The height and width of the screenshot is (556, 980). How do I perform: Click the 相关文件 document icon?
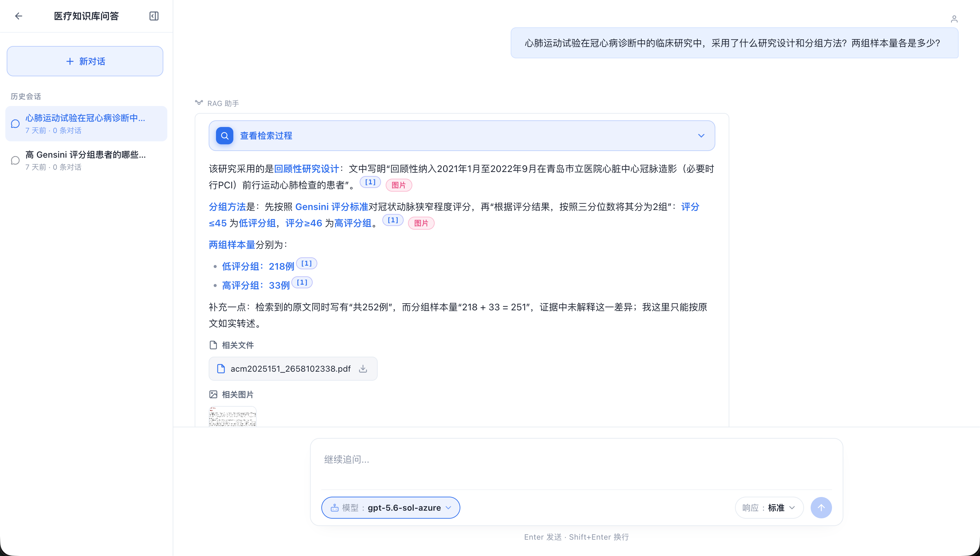(213, 345)
